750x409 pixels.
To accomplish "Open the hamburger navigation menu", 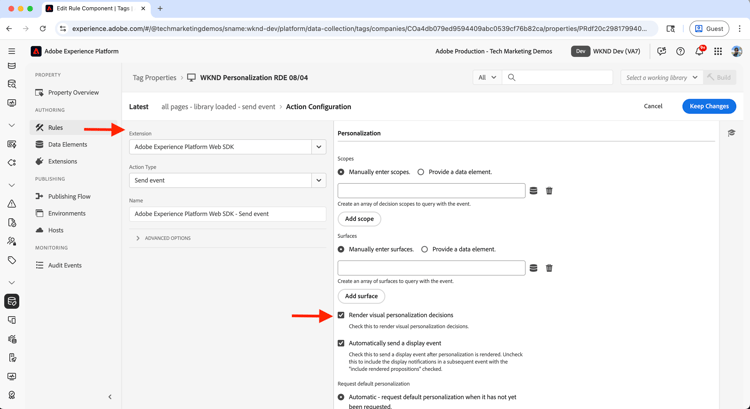I will pyautogui.click(x=11, y=51).
